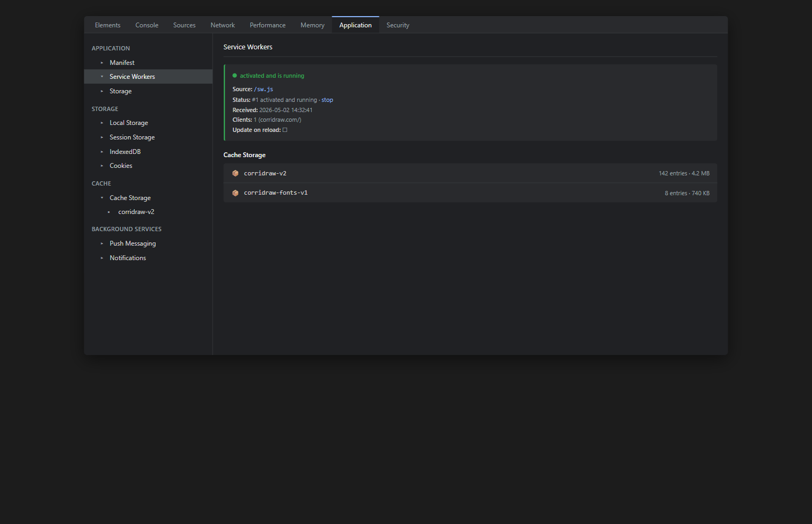The image size is (812, 524).
Task: Open Push Messaging in the sidebar
Action: 148,243
